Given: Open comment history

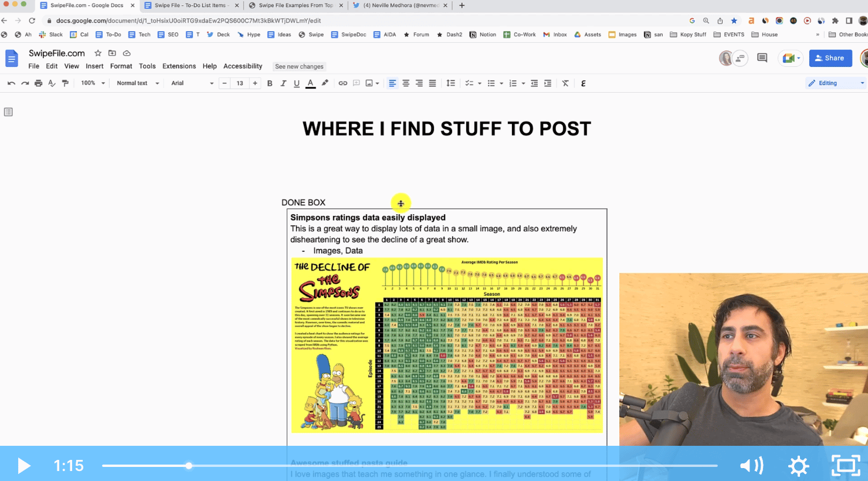Looking at the screenshot, I should coord(762,58).
